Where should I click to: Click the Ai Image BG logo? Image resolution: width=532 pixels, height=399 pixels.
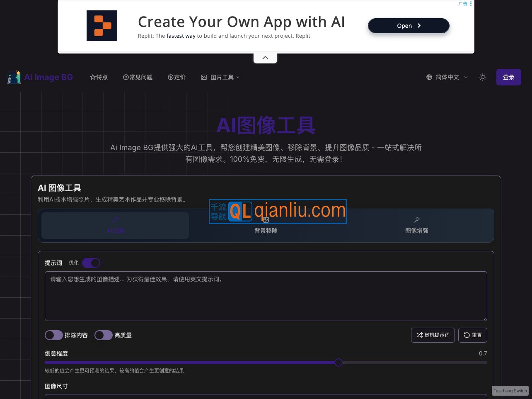click(x=40, y=77)
